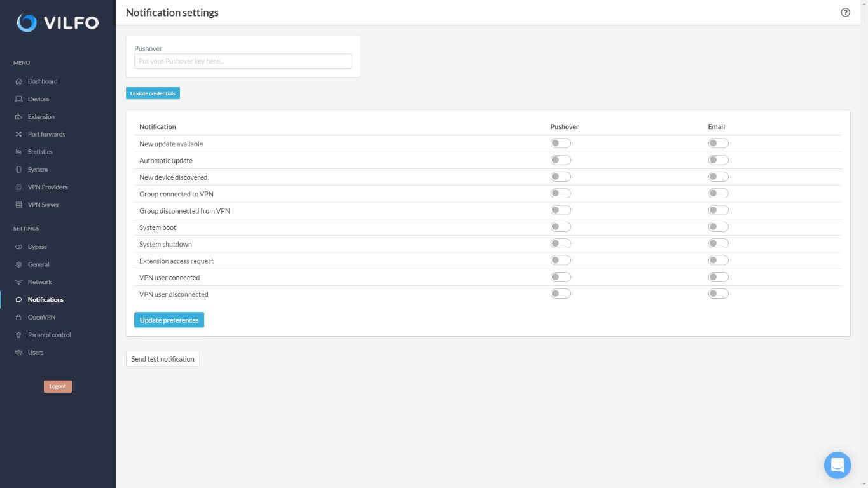Toggle Pushover for Group connected to VPN
Viewport: 868px width, 488px height.
561,193
